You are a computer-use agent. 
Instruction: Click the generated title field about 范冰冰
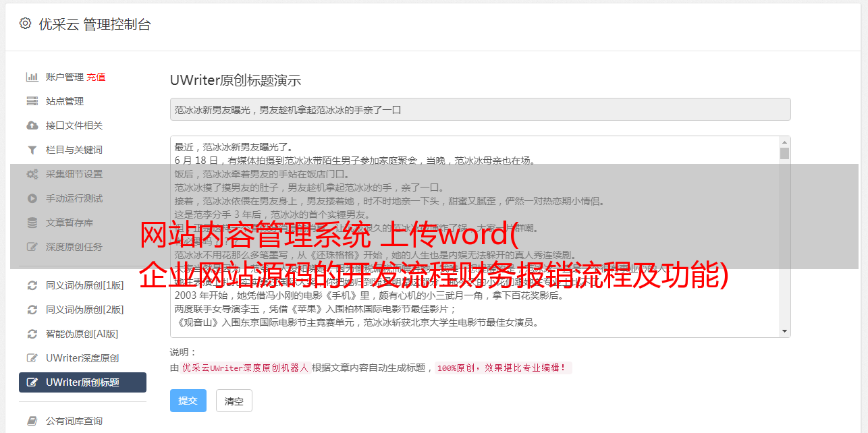click(x=480, y=109)
